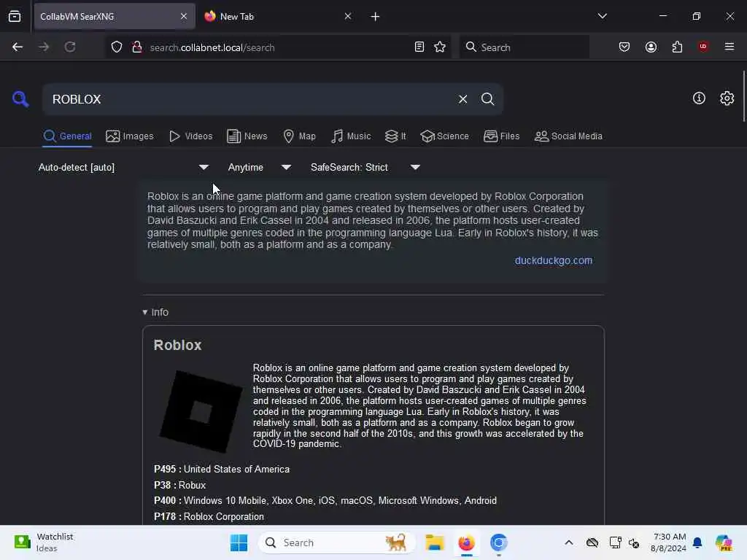The height and width of the screenshot is (560, 747).
Task: Select the General search category
Action: (67, 136)
